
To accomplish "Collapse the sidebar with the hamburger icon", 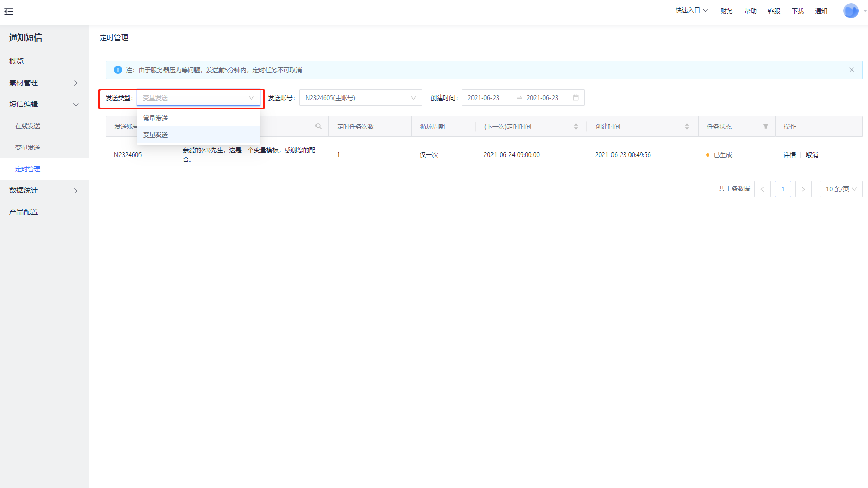I will click(9, 11).
